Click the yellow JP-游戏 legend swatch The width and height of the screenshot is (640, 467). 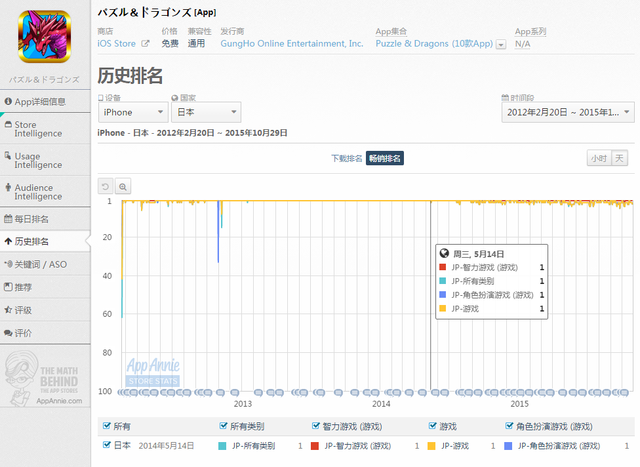click(x=431, y=446)
